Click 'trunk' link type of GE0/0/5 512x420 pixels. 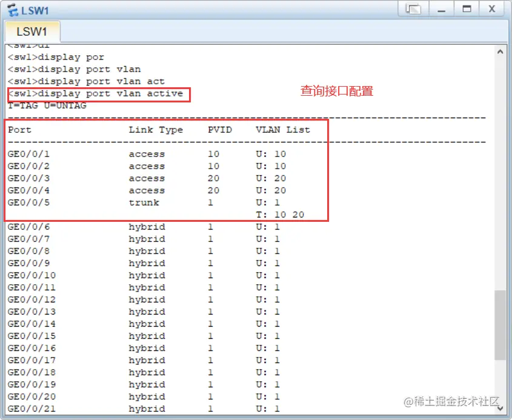(x=144, y=202)
